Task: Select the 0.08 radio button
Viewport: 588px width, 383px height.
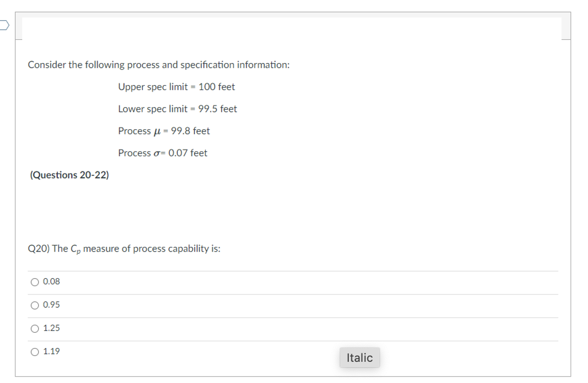Action: pos(34,282)
